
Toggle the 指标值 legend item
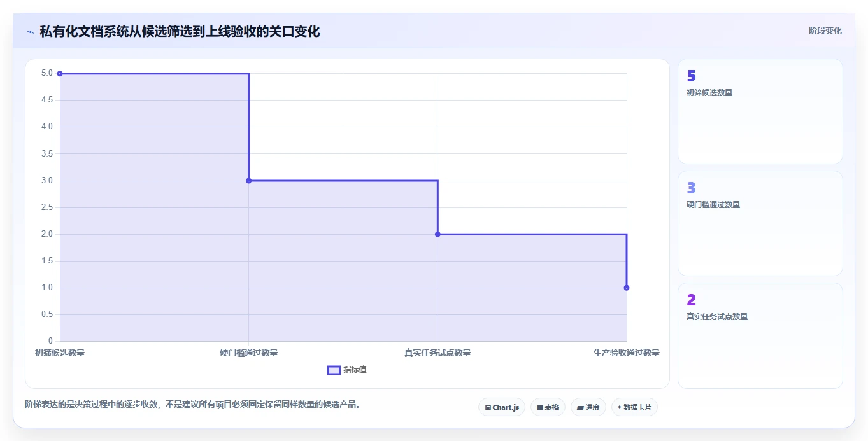[x=347, y=370]
